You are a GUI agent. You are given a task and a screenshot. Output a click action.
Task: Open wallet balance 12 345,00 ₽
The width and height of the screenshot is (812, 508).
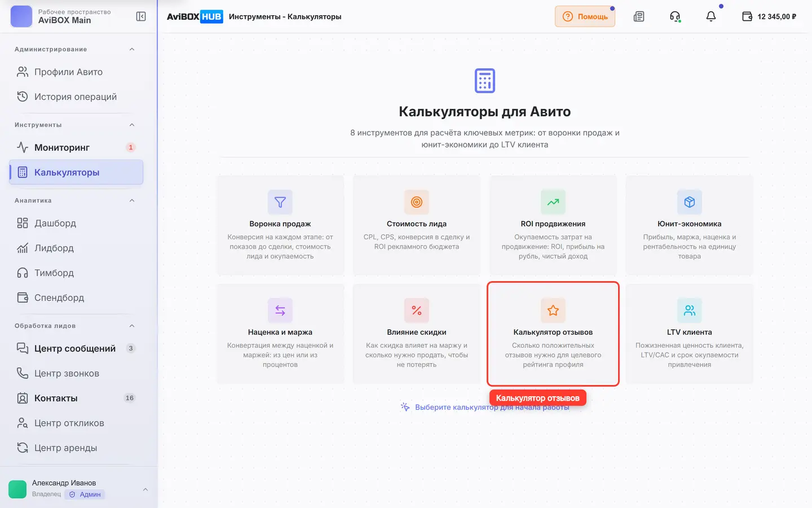coord(769,16)
